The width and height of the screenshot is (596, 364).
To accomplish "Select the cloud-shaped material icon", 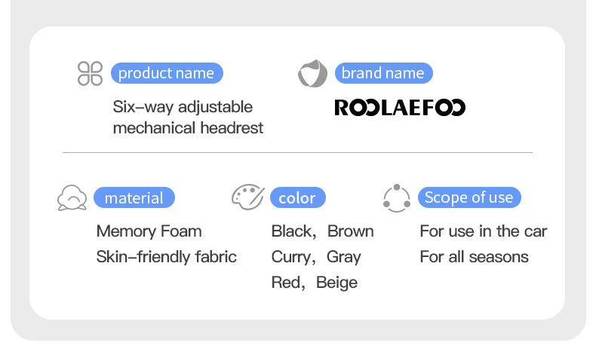I will pos(72,197).
